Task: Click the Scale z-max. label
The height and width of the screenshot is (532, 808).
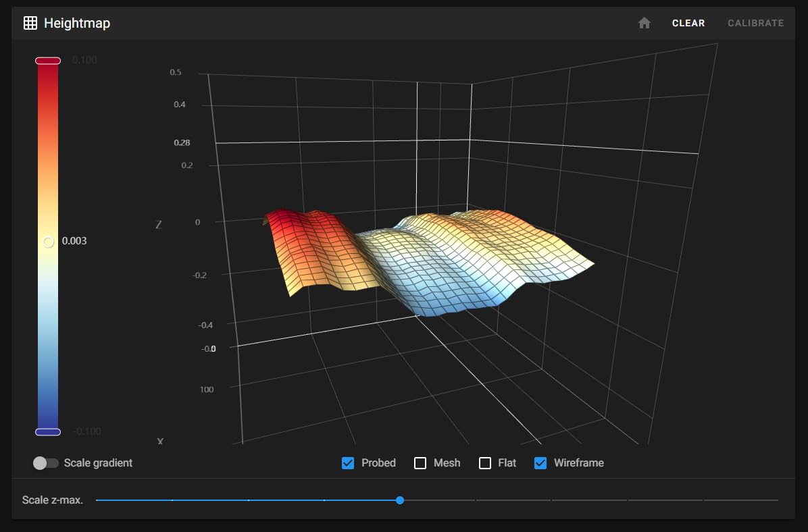Action: click(x=53, y=500)
